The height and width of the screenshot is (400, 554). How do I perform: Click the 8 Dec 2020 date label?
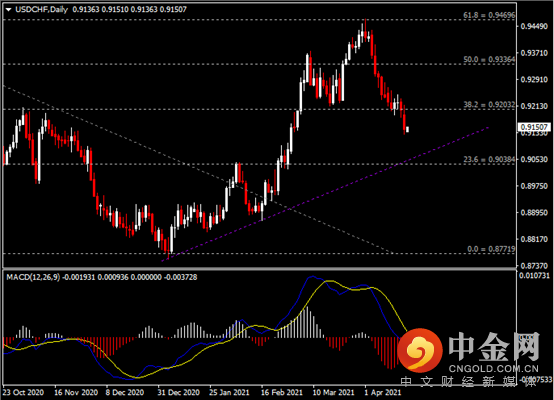tap(125, 392)
